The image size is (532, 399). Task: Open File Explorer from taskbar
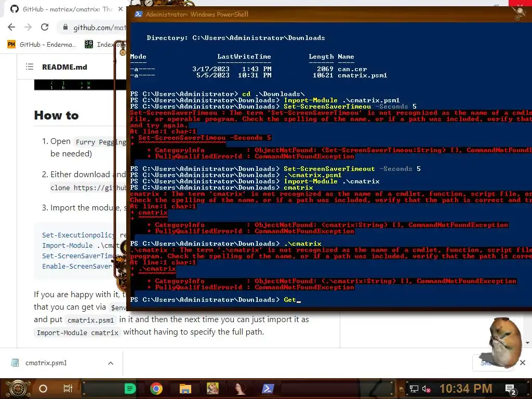[185, 389]
